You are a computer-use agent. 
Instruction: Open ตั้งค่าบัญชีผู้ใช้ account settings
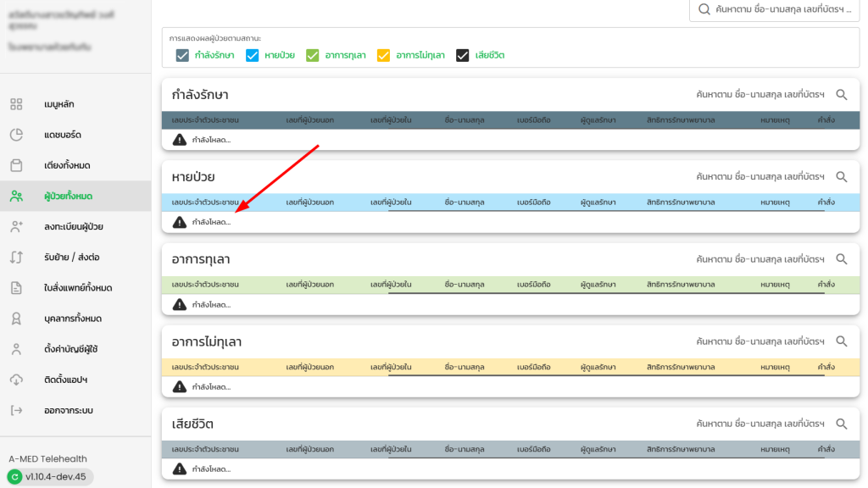(x=71, y=349)
